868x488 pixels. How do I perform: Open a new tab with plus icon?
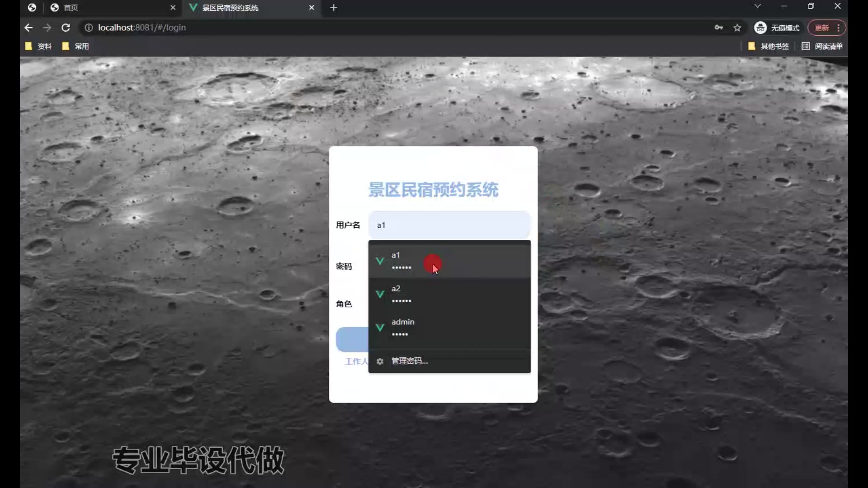334,8
